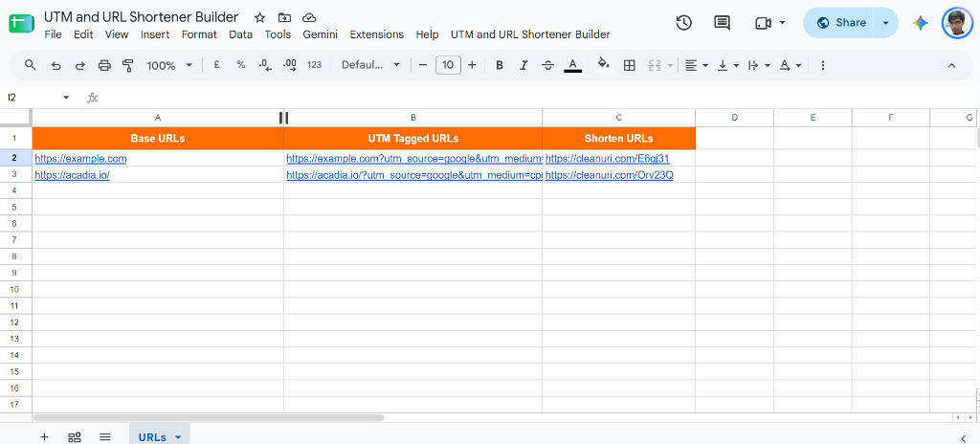This screenshot has height=444, width=980.
Task: Open the Google account avatar
Action: (957, 23)
